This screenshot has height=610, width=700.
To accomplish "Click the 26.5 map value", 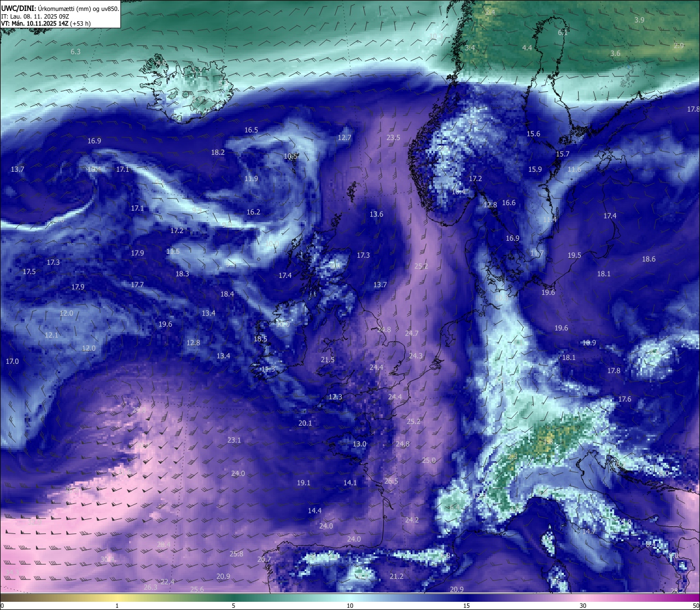I will coord(391,481).
